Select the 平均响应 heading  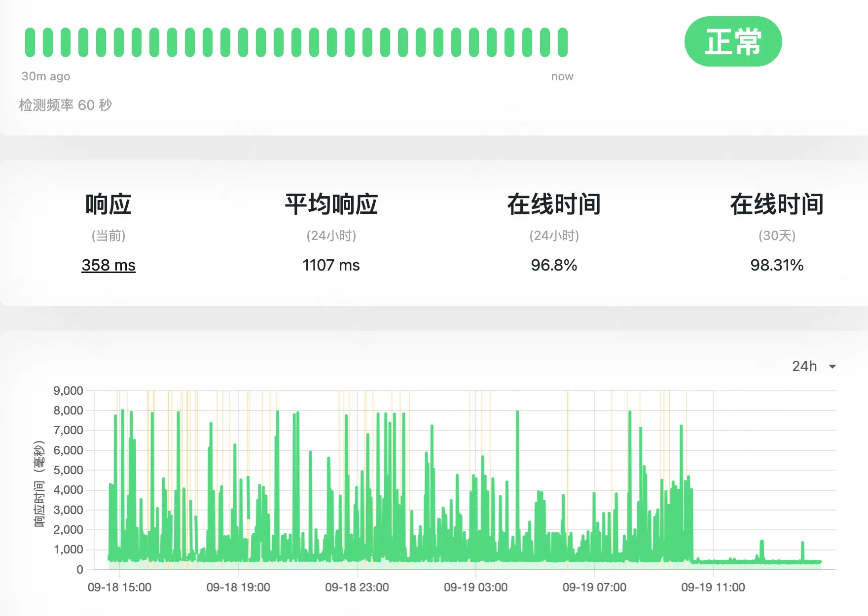[x=331, y=205]
